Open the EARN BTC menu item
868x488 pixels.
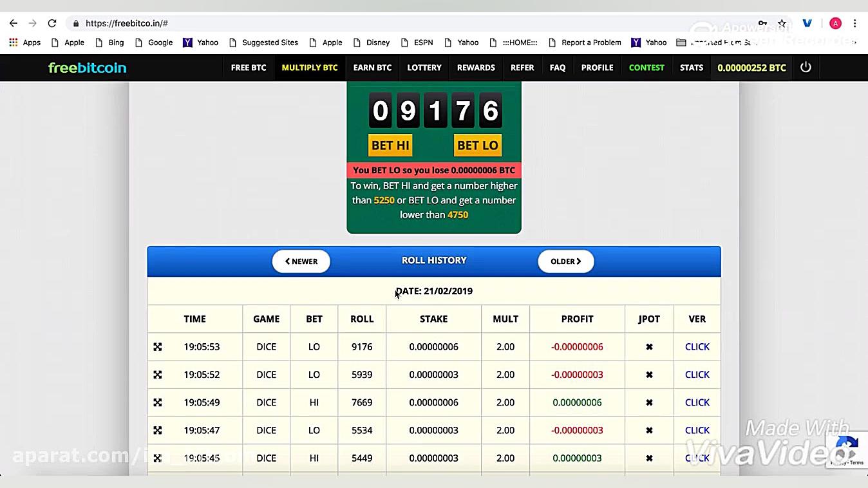(372, 68)
